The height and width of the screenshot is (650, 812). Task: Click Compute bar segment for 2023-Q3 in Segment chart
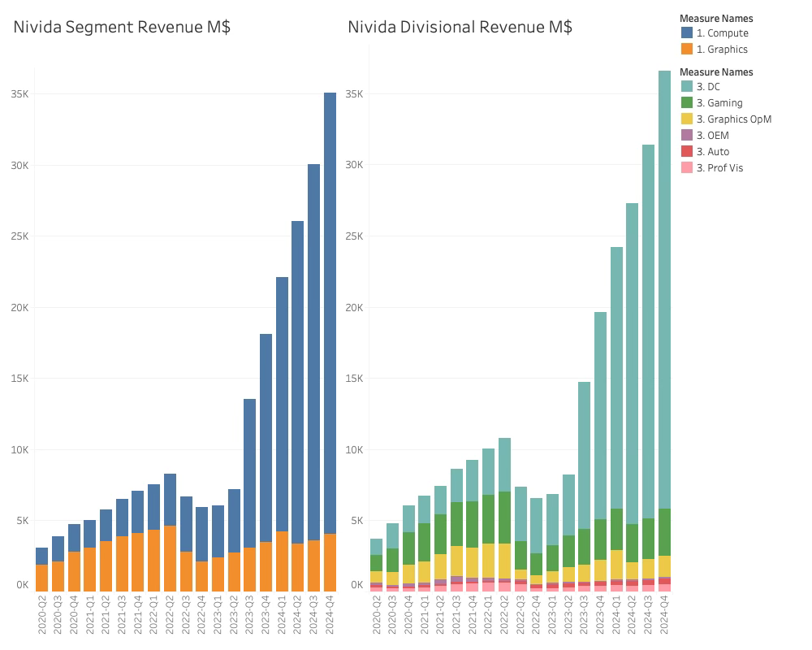tap(249, 473)
